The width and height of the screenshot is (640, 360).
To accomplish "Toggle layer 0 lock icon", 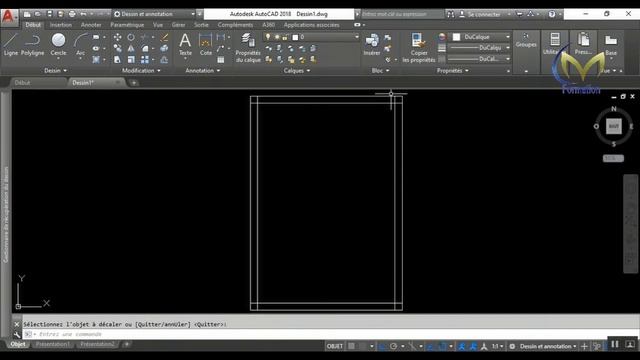I will coord(285,37).
